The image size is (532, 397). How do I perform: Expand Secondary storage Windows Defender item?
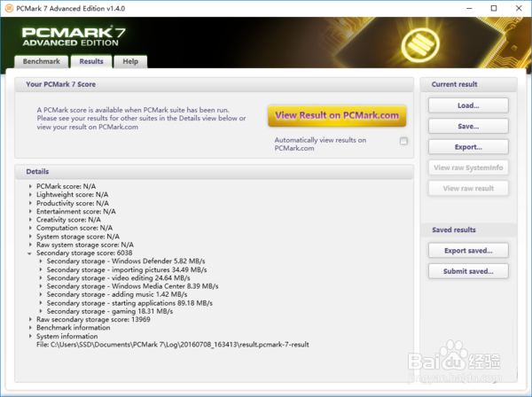41,261
